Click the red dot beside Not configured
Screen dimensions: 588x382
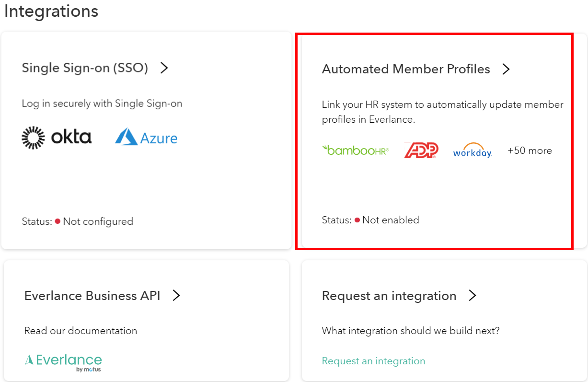[58, 221]
